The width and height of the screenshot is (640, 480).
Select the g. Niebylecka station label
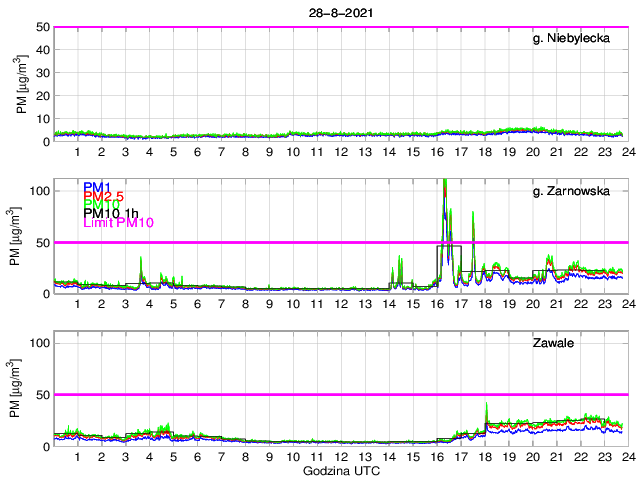point(576,39)
